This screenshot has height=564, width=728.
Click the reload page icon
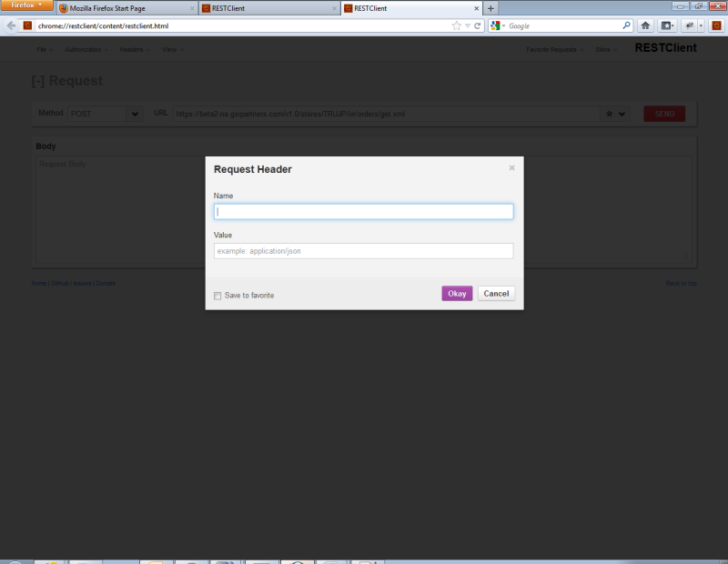coord(478,25)
